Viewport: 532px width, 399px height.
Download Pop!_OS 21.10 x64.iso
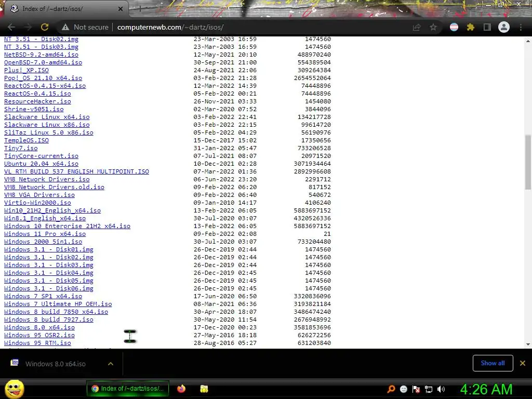(x=43, y=78)
